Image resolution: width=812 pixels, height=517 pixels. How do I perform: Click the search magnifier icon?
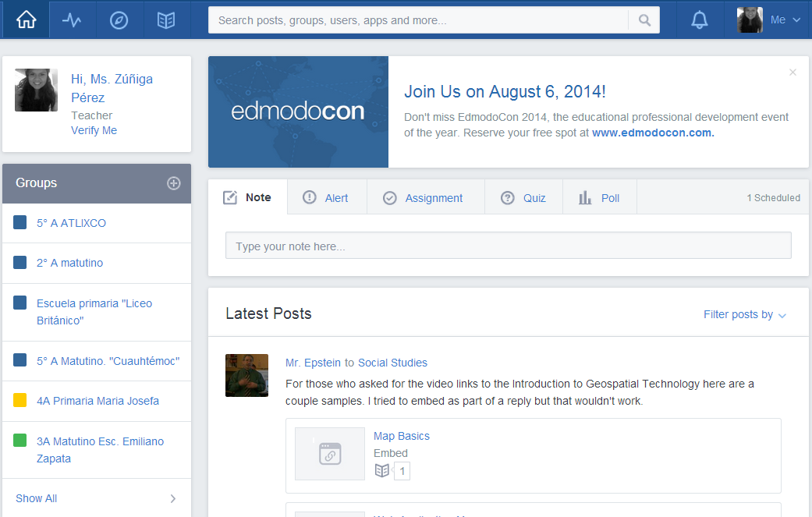click(644, 20)
